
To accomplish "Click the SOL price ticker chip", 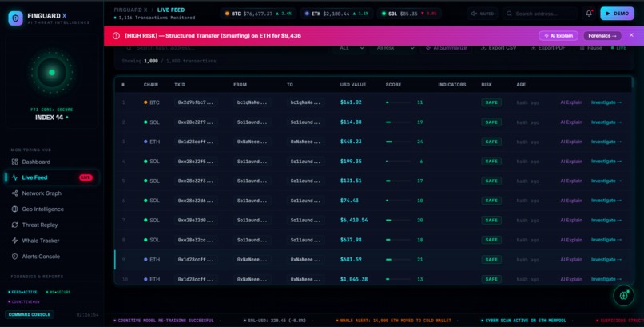I will (x=409, y=14).
